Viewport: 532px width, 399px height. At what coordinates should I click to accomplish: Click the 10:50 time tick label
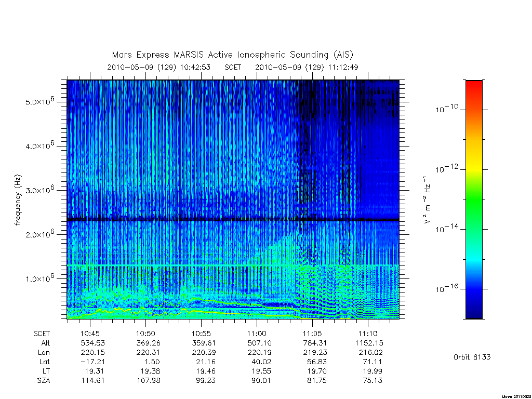pos(145,334)
